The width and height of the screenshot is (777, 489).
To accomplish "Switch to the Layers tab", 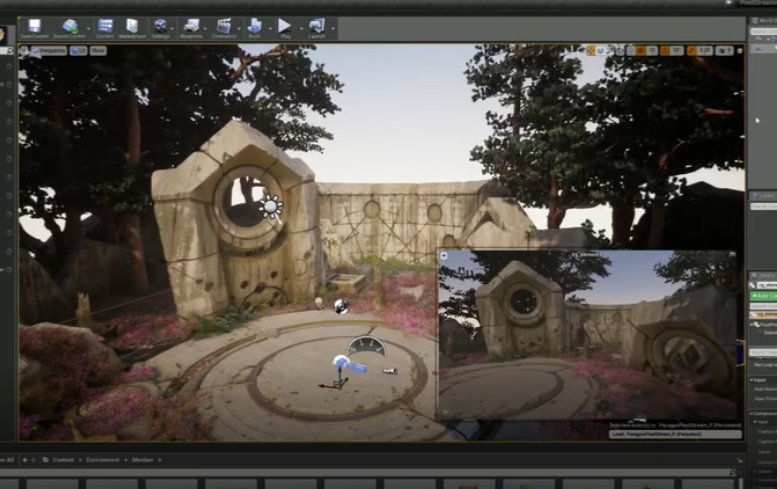I will (x=764, y=196).
